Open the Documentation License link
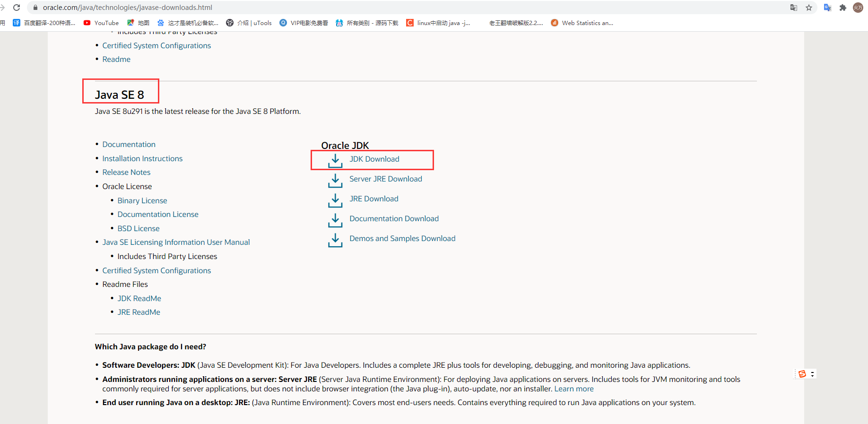 [158, 214]
